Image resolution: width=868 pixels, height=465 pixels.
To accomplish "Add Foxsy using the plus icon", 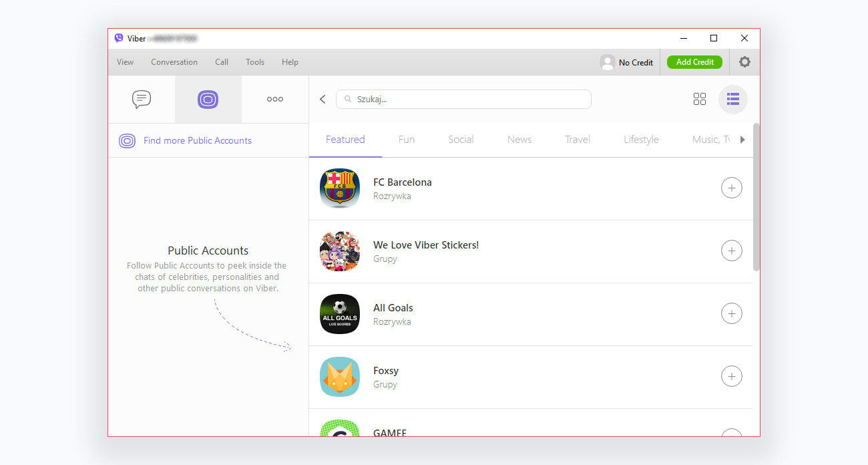I will 731,376.
